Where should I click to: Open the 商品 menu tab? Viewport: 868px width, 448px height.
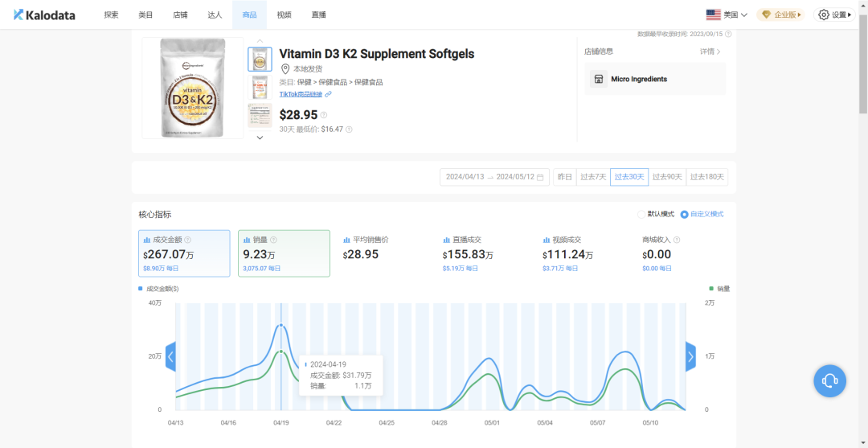pos(249,15)
